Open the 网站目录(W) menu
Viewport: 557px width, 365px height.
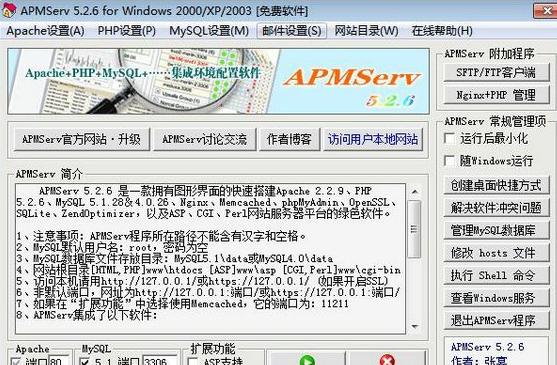pyautogui.click(x=366, y=31)
